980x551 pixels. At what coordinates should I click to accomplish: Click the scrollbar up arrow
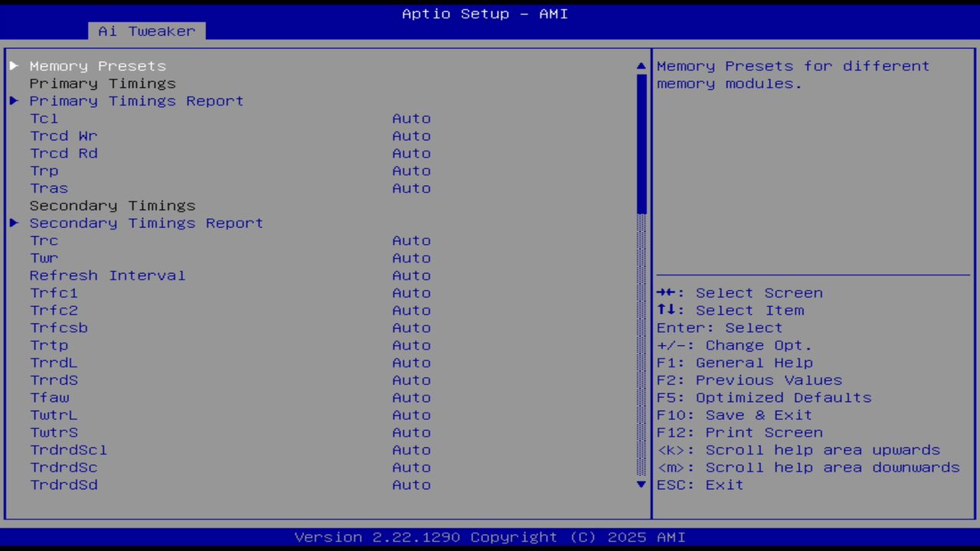tap(642, 66)
